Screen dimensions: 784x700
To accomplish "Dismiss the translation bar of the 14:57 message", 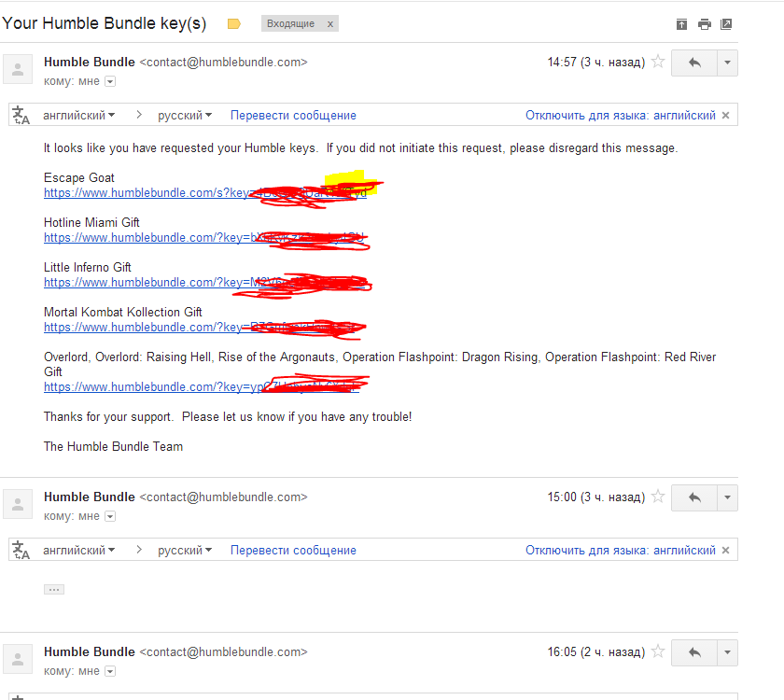I will coord(726,116).
